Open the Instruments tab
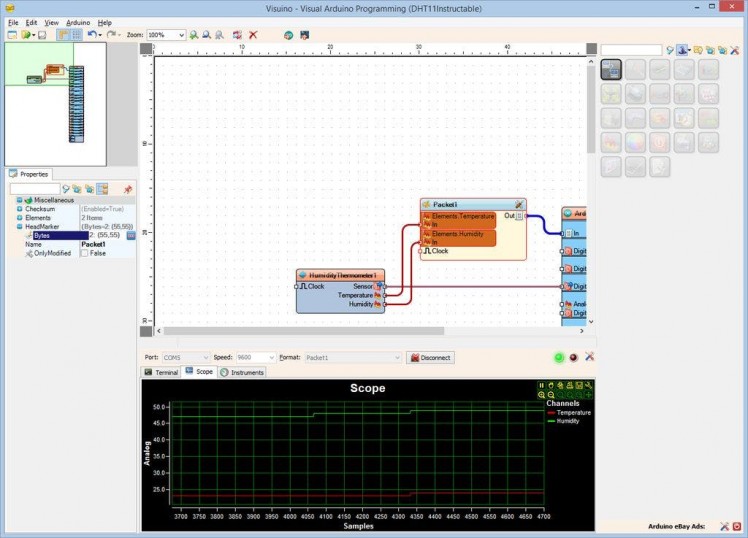This screenshot has height=538, width=748. [x=242, y=372]
